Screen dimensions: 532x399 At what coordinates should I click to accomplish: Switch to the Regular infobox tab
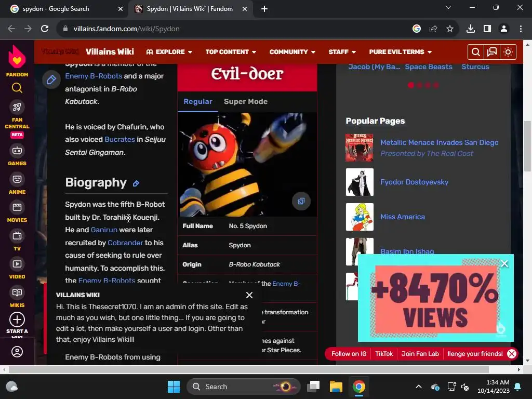(x=198, y=101)
